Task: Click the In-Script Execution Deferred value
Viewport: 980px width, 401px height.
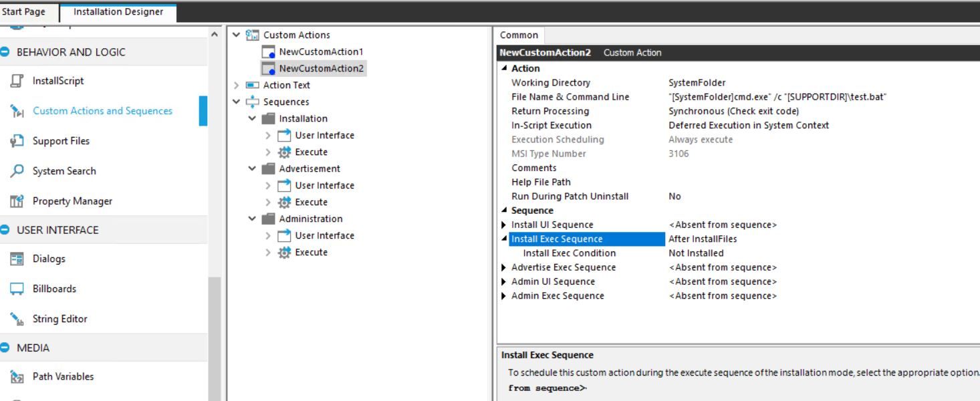Action: pyautogui.click(x=749, y=125)
